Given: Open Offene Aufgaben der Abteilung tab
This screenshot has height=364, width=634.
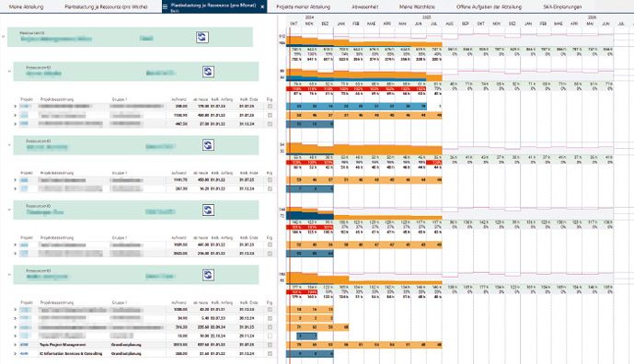Looking at the screenshot, I should point(489,6).
